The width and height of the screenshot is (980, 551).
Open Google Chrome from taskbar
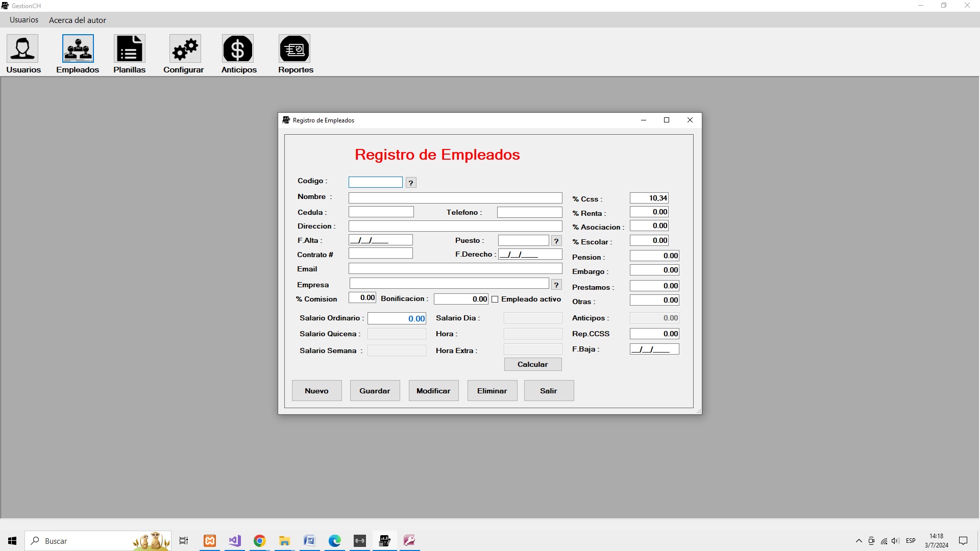click(260, 541)
